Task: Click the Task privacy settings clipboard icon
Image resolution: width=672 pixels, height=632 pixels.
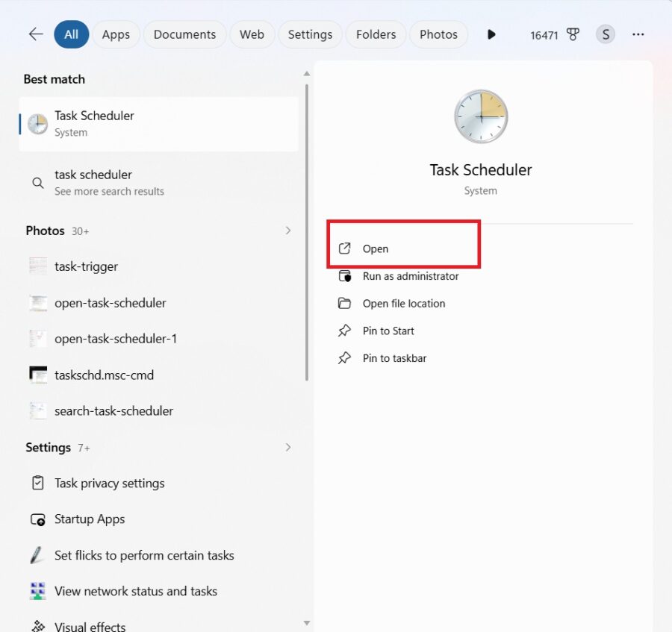Action: click(38, 483)
